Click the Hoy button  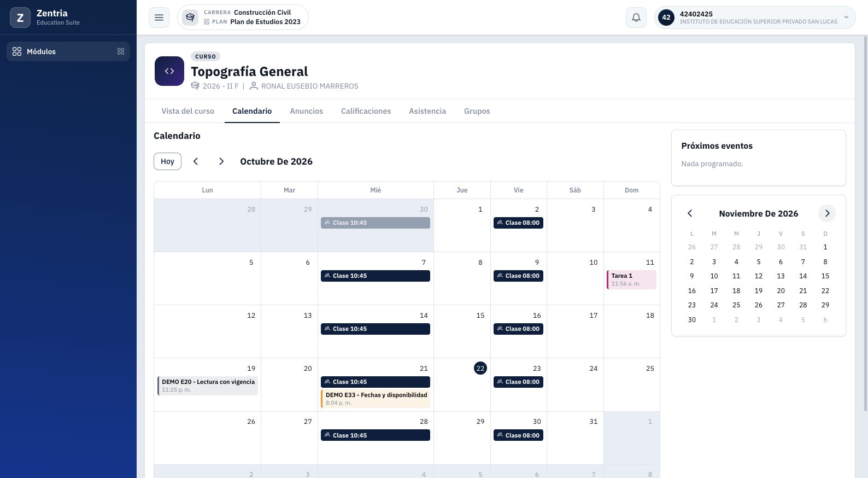pos(167,161)
